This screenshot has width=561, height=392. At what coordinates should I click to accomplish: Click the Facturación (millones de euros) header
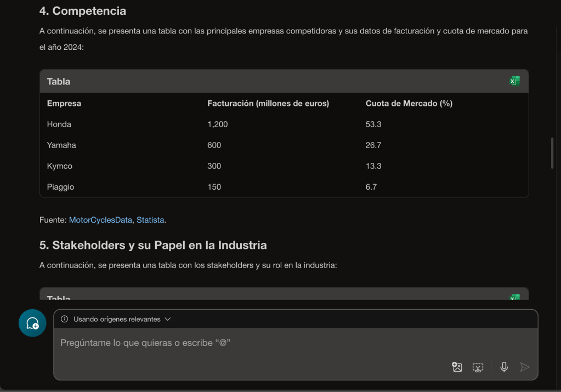[268, 103]
